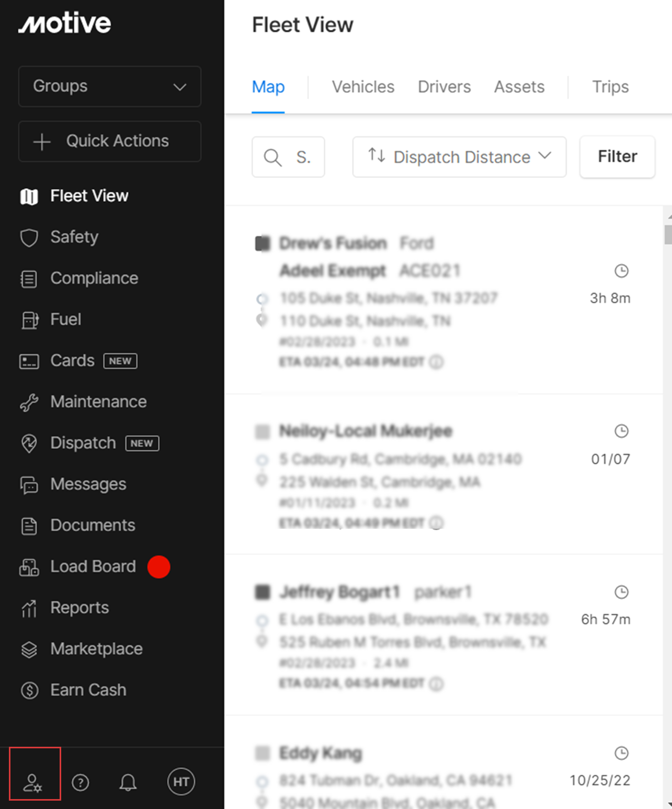The width and height of the screenshot is (672, 809).
Task: Select the Drew's Fusion vehicle name
Action: tap(333, 243)
